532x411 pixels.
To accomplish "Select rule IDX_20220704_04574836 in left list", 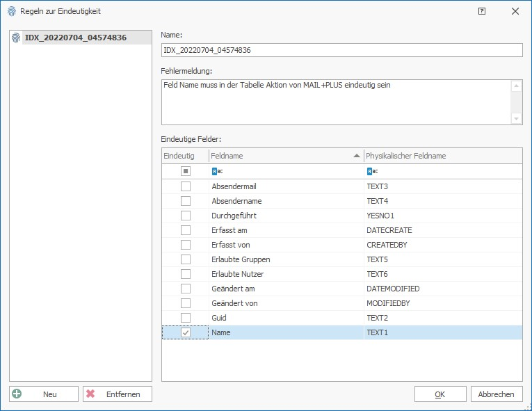I will click(x=81, y=38).
